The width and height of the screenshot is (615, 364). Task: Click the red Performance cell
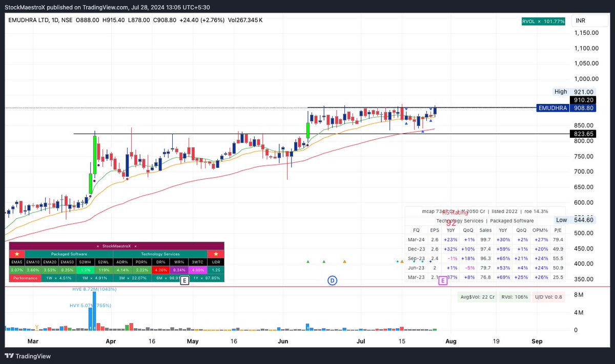[x=25, y=278]
